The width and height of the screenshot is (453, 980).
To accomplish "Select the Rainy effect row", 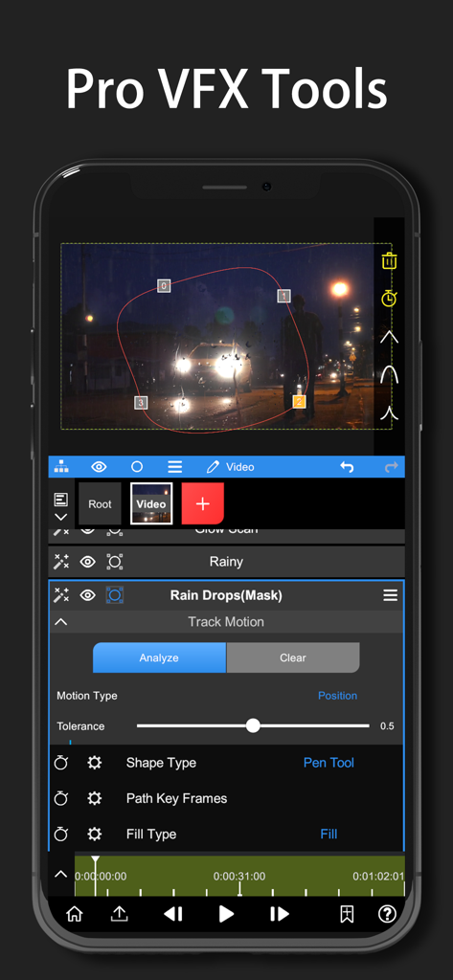I will (226, 561).
